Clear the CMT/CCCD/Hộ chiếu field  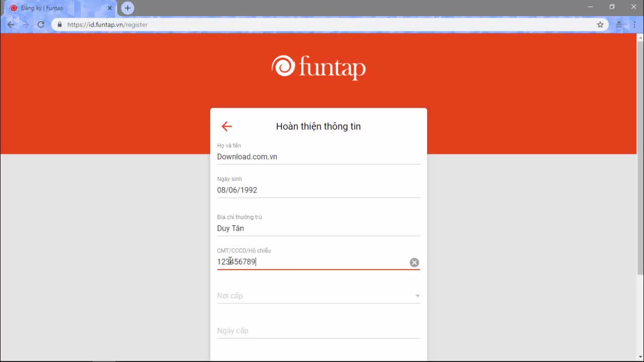pos(414,262)
